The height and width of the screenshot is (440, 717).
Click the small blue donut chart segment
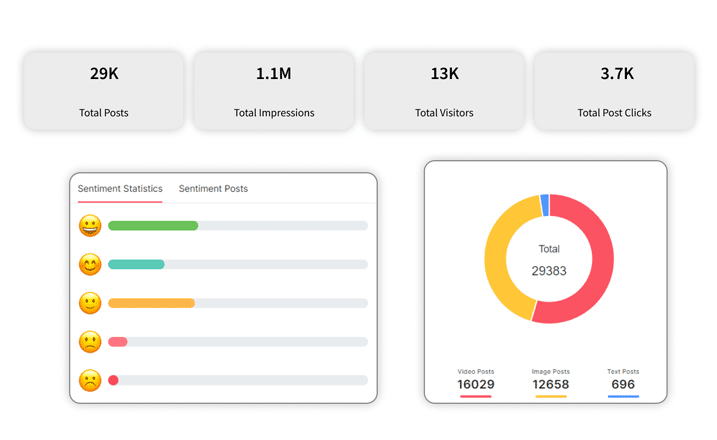[544, 205]
